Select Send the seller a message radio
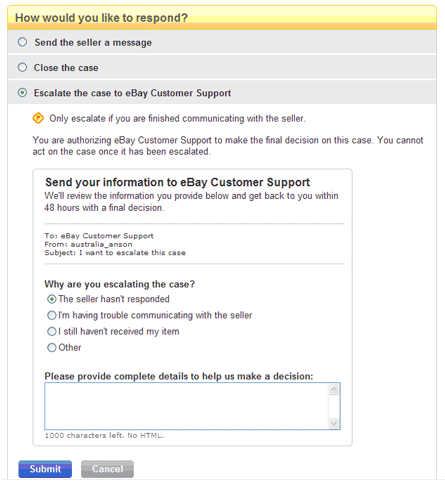Viewport: 445px width, 485px height. pos(22,42)
